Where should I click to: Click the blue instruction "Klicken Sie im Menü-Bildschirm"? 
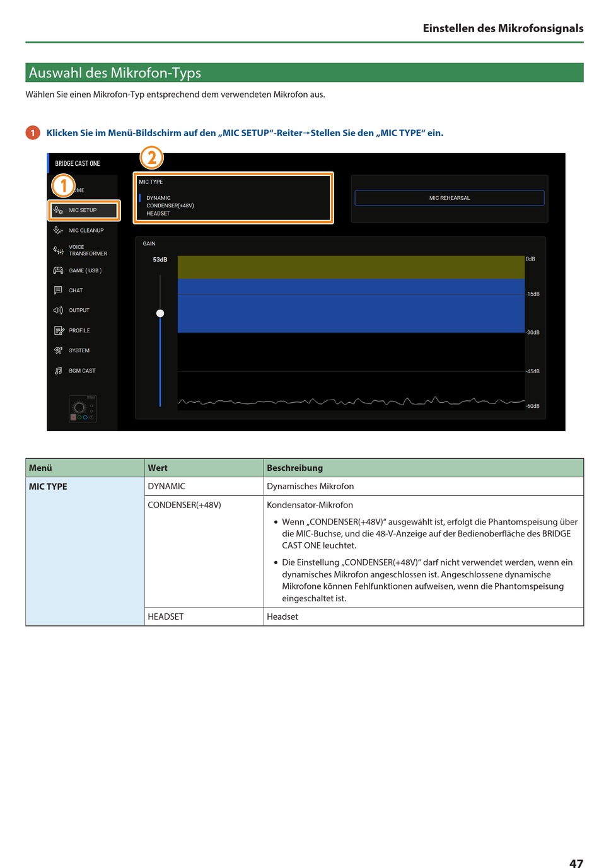pyautogui.click(x=245, y=133)
